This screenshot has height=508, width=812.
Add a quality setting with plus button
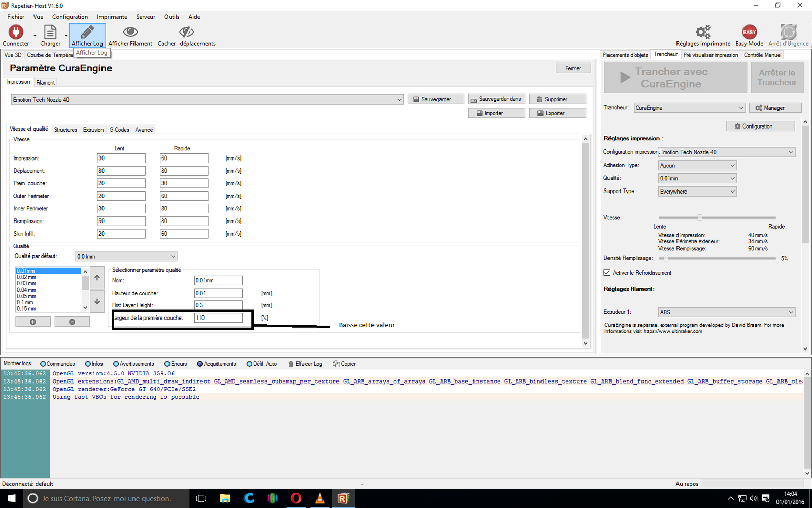[33, 322]
